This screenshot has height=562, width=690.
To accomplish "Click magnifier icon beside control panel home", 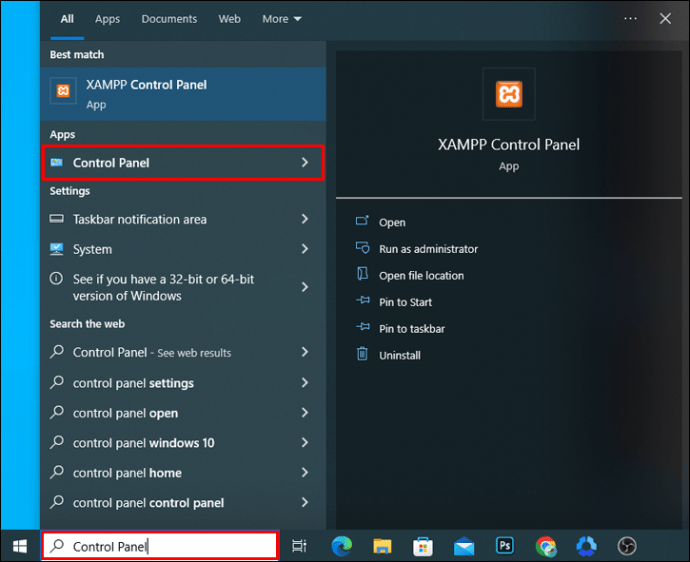I will [57, 472].
